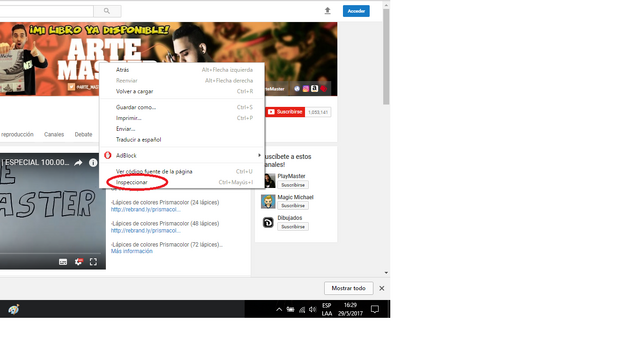The height and width of the screenshot is (360, 640).
Task: Click the Dibujados channel name
Action: coord(290,218)
